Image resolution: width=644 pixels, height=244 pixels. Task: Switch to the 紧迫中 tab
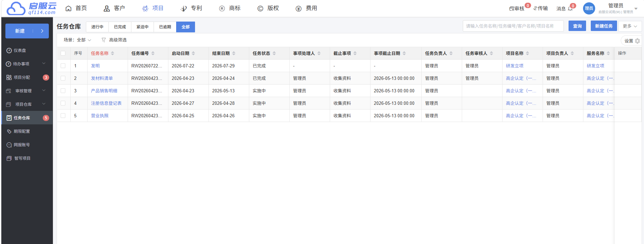[142, 27]
